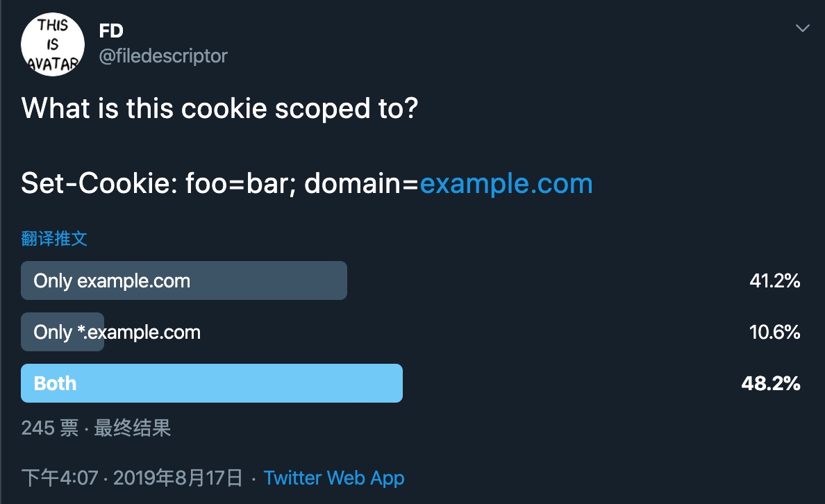Open the 下午4:07 tweet timestamp

coord(60,478)
